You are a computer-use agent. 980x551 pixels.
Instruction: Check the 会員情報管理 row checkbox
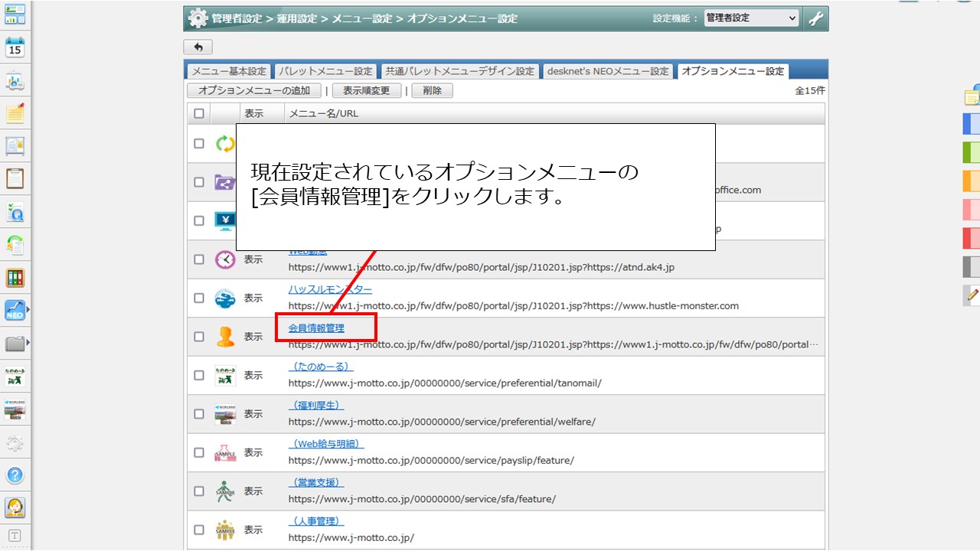click(199, 337)
